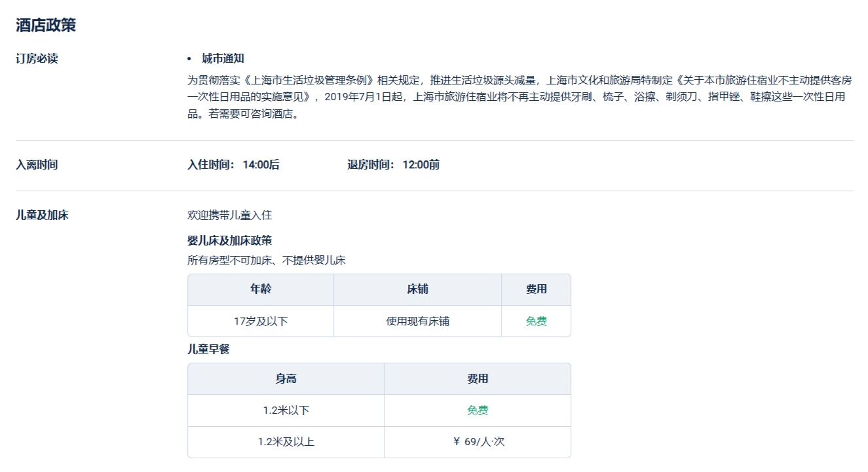Click the green 免费 in the bed policy table
The image size is (868, 472).
[536, 321]
